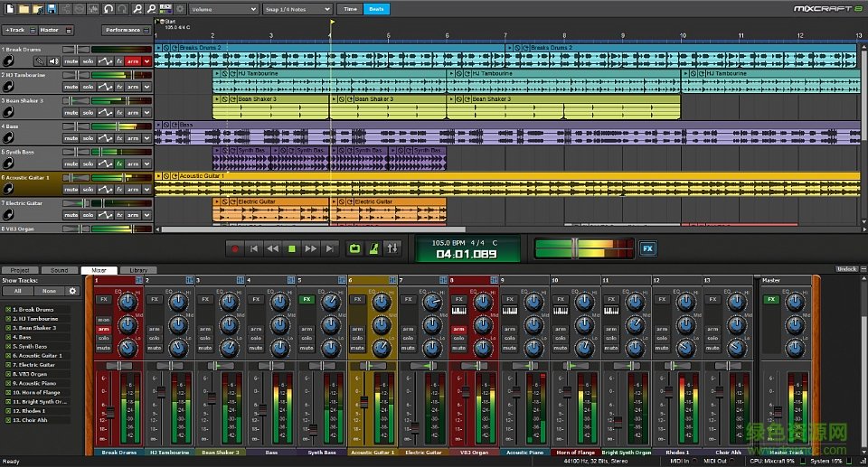Switch to the Library tab
This screenshot has height=467, width=868.
click(x=138, y=270)
